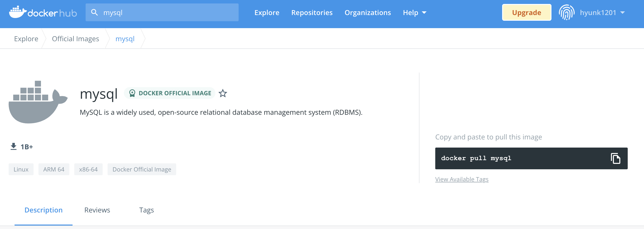Select the x86-64 tag chip
This screenshot has height=229, width=644.
click(88, 169)
